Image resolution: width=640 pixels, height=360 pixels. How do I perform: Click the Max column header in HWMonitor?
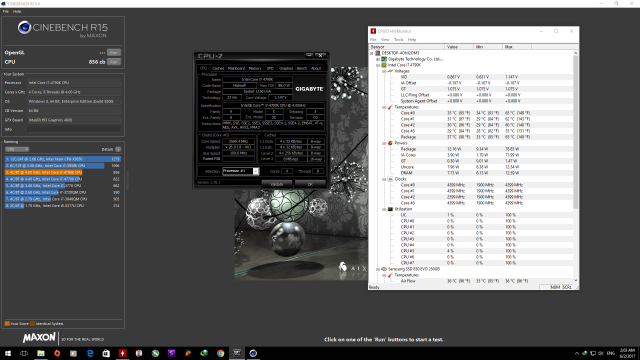pos(517,47)
